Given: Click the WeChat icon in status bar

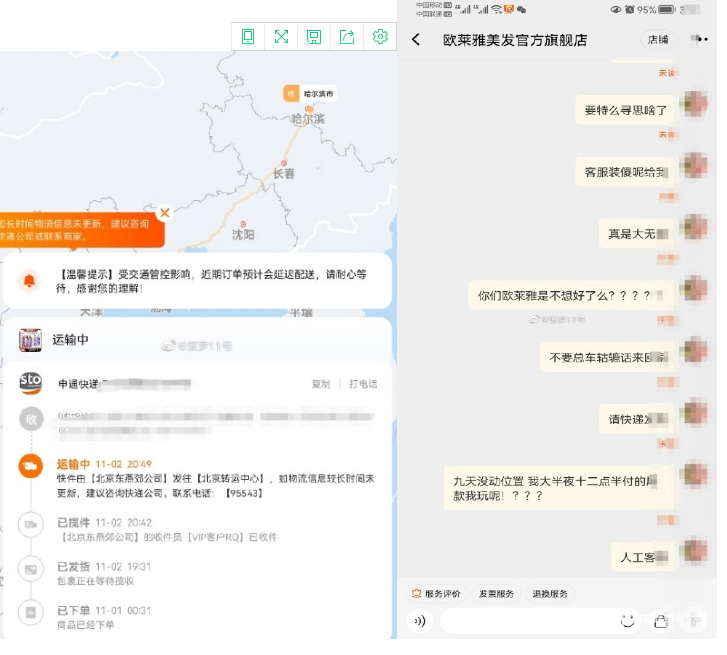Looking at the screenshot, I should click(x=521, y=9).
